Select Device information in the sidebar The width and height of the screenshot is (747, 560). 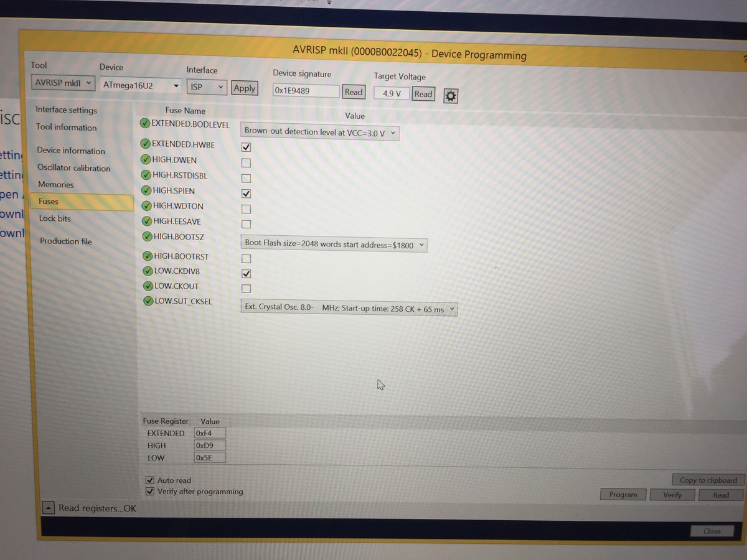[71, 151]
